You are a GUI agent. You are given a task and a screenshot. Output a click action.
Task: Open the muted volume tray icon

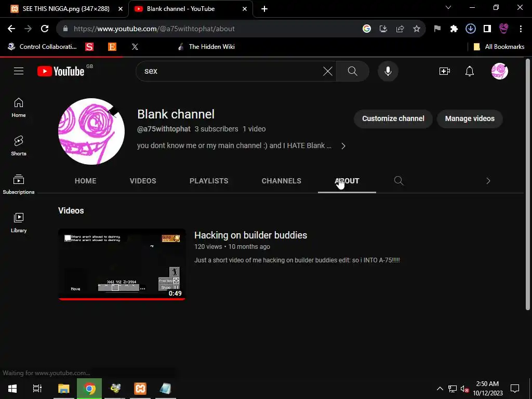[464, 389]
